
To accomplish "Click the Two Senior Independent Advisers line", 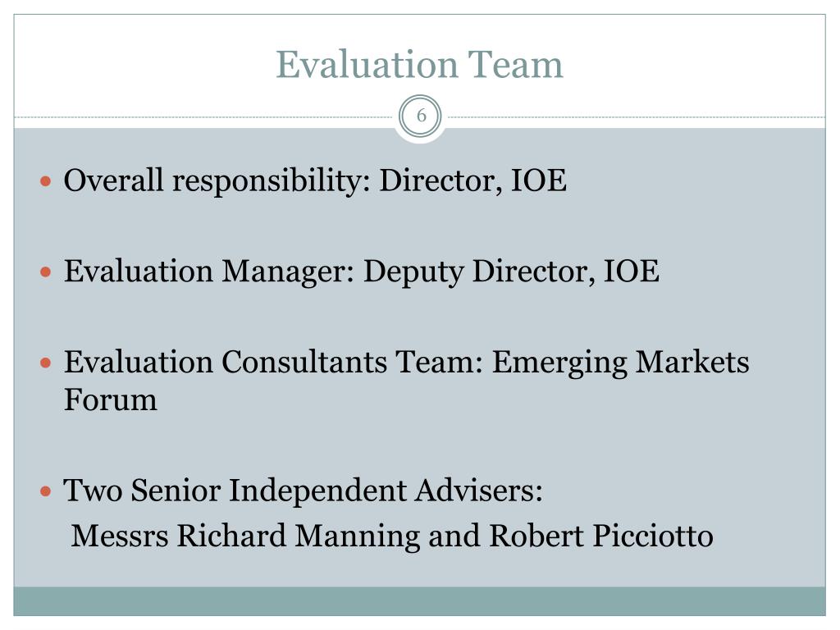I will 304,491.
